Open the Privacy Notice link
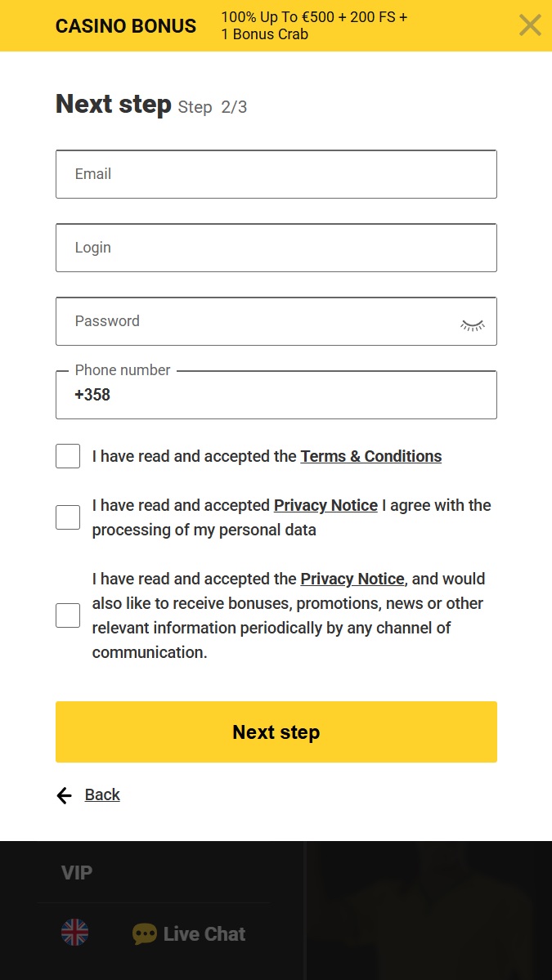The height and width of the screenshot is (980, 552). pos(325,505)
